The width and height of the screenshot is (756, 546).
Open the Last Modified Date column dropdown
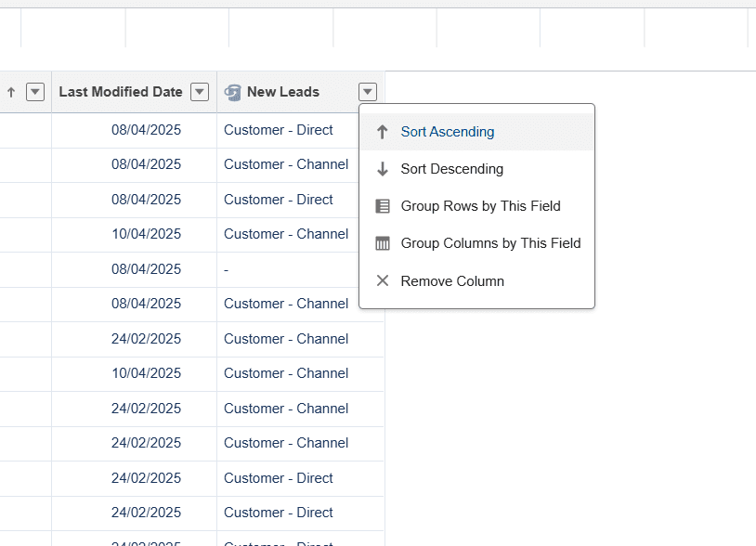(x=200, y=92)
